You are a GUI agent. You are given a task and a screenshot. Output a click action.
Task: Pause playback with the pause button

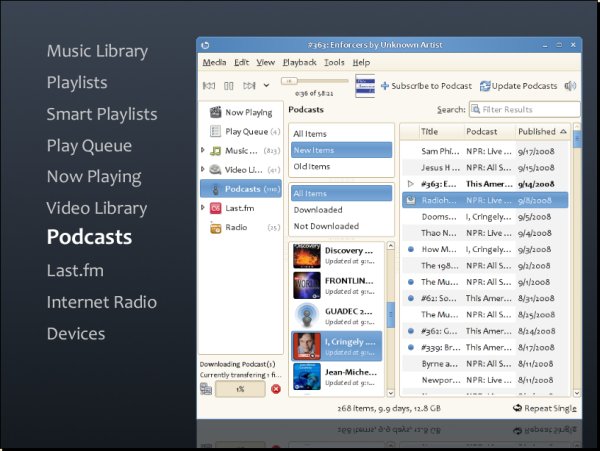(228, 86)
